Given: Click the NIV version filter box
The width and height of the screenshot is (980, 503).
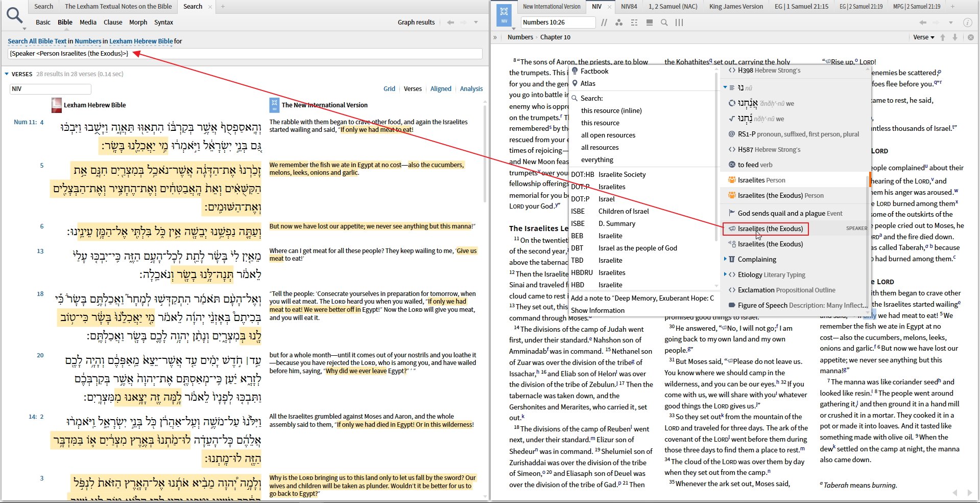Looking at the screenshot, I should coord(50,89).
